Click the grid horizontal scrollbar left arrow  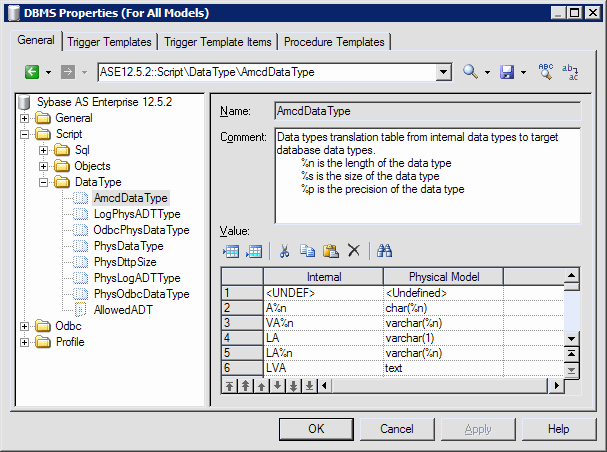(325, 386)
